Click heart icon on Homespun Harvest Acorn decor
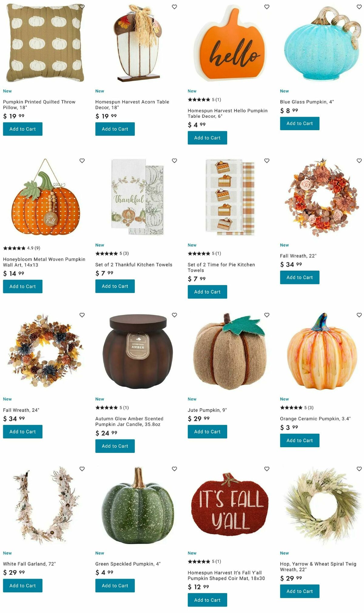 (174, 7)
